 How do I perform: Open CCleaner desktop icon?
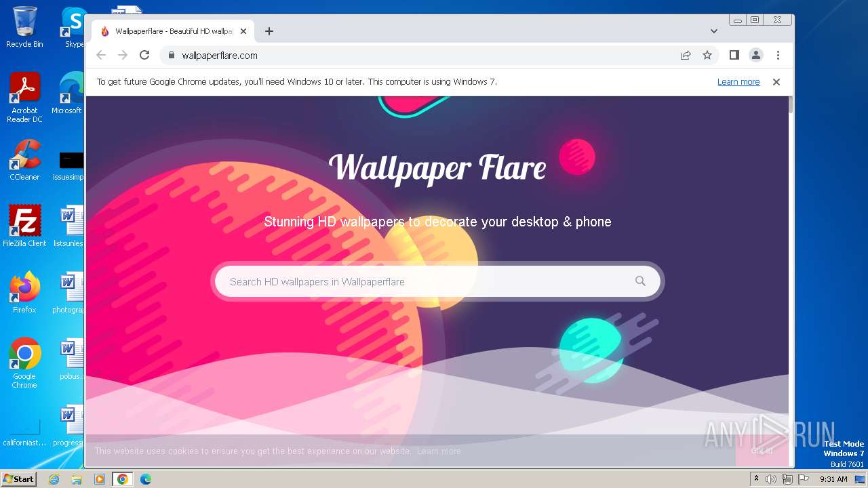click(24, 159)
